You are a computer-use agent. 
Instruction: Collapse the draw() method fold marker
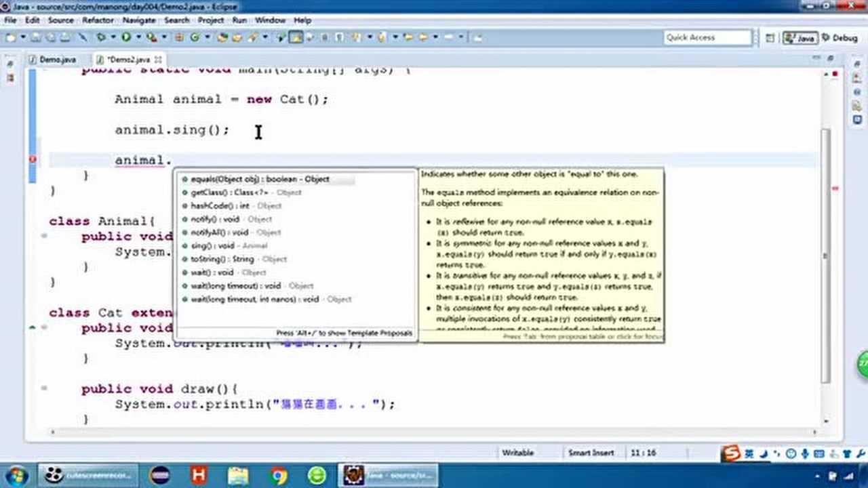(44, 388)
